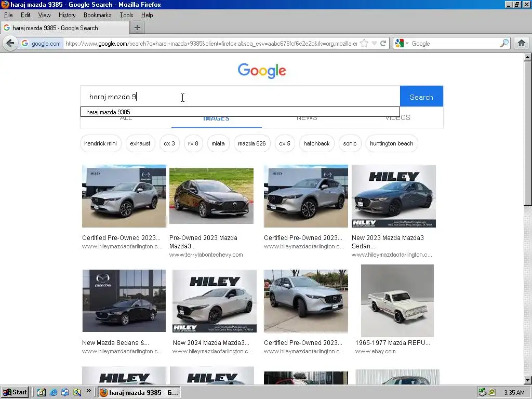Open the '1965-1977 Mazda REPU...' link
The width and height of the screenshot is (532, 399).
pos(393,343)
